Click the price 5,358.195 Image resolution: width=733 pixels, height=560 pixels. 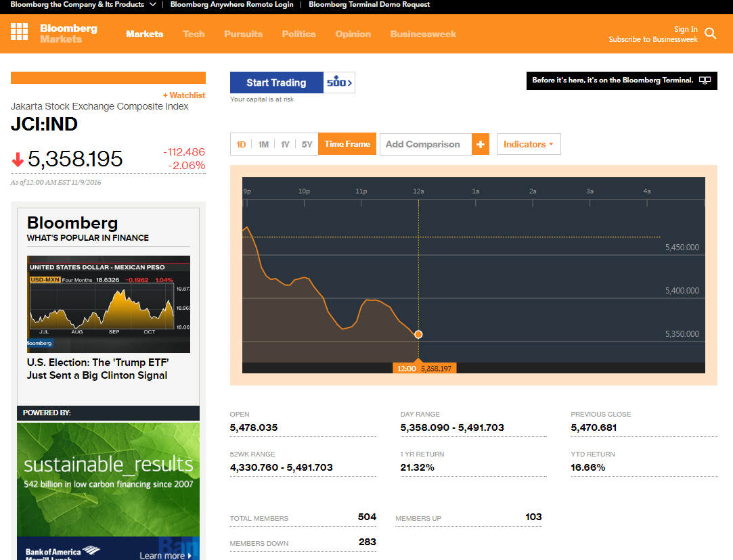(75, 159)
